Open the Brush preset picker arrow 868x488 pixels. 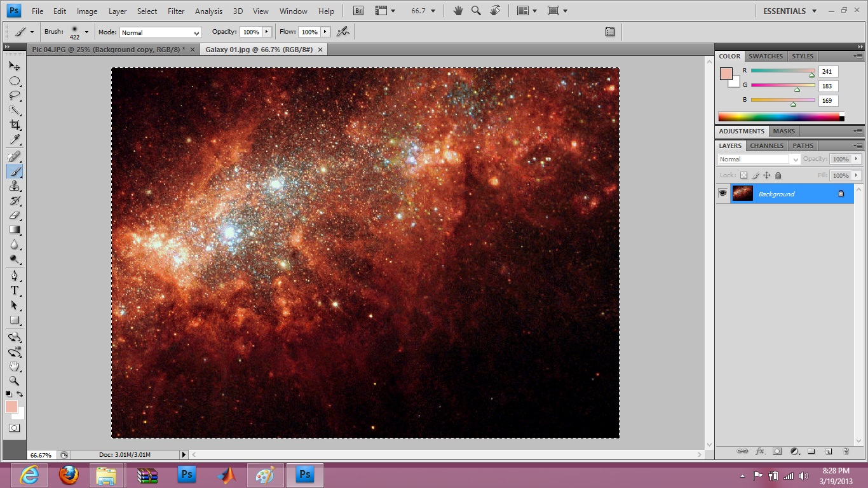pyautogui.click(x=86, y=32)
